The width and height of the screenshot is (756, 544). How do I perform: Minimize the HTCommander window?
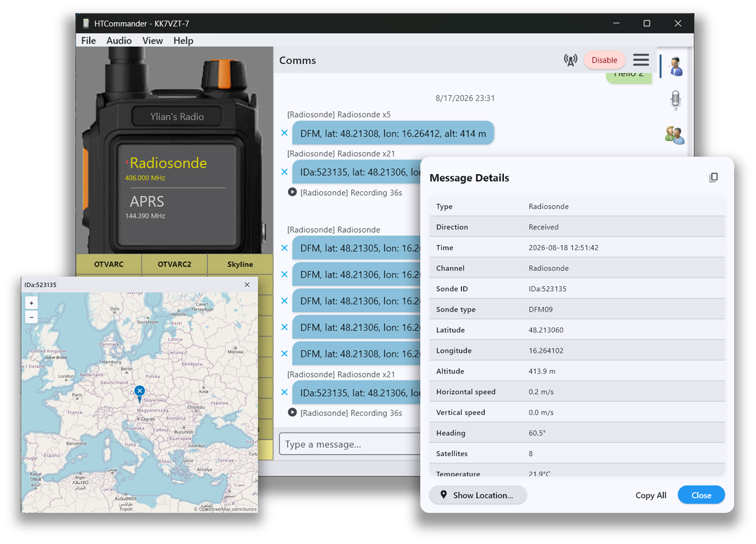pos(616,23)
